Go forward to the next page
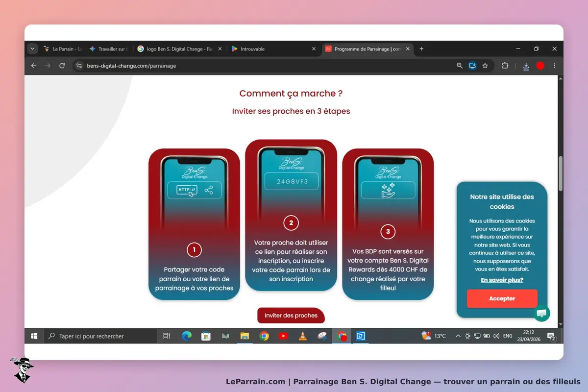Viewport: 588px width, 392px height. (x=48, y=66)
